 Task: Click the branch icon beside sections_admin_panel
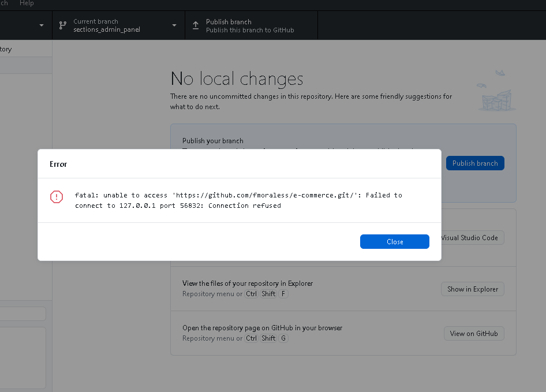[62, 25]
